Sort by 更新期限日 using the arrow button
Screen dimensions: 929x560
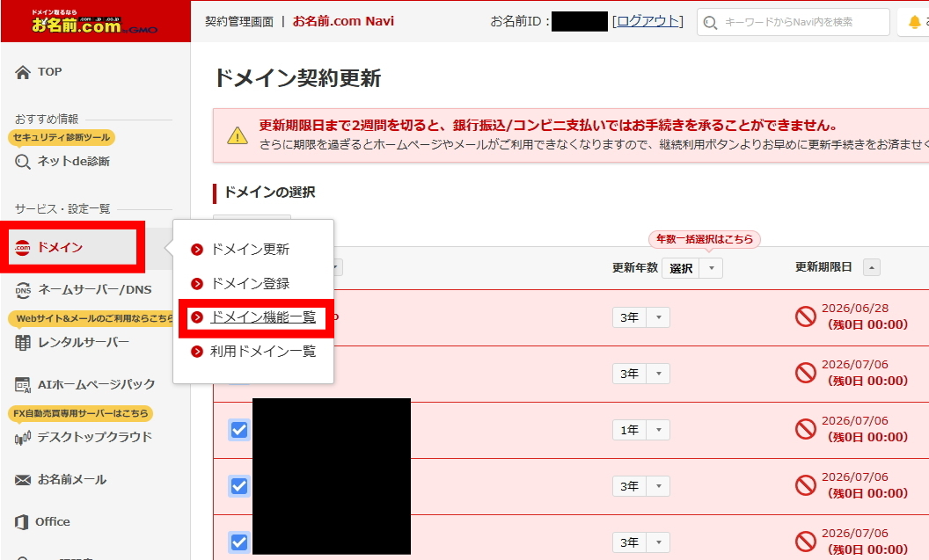pyautogui.click(x=872, y=267)
